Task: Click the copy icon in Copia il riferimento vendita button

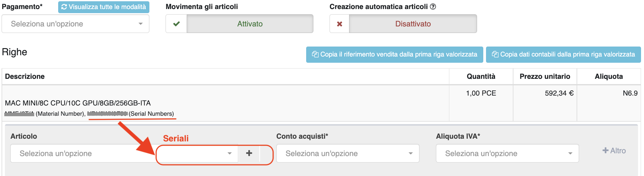Action: 316,54
